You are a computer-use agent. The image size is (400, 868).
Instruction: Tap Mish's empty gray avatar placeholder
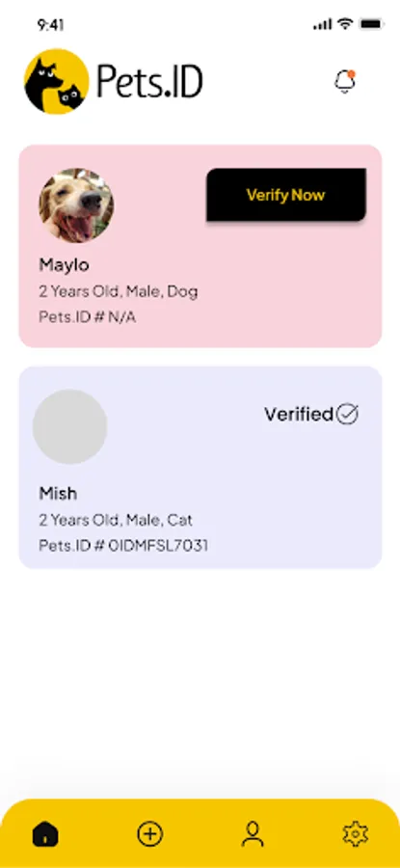(x=69, y=426)
